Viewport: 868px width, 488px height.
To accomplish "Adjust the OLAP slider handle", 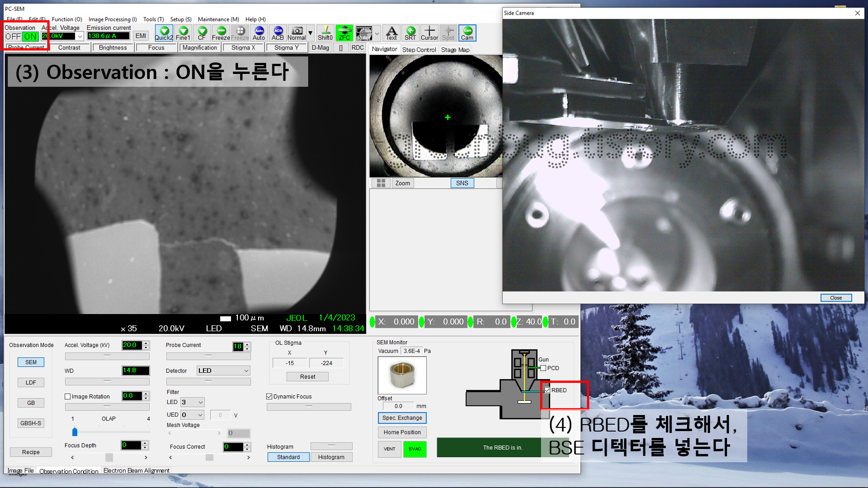I will 75,432.
